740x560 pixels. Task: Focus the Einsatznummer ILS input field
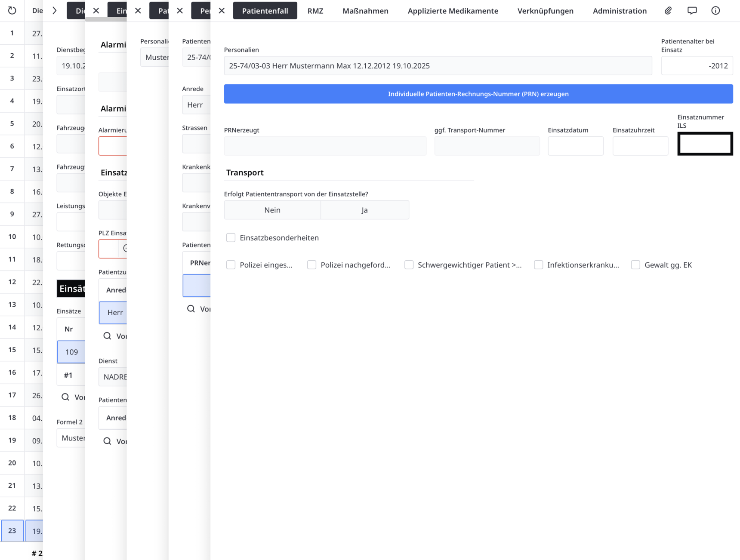[x=705, y=144]
